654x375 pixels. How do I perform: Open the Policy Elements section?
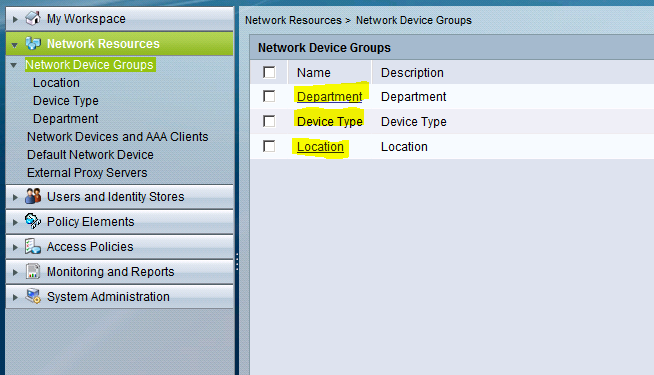coord(120,221)
